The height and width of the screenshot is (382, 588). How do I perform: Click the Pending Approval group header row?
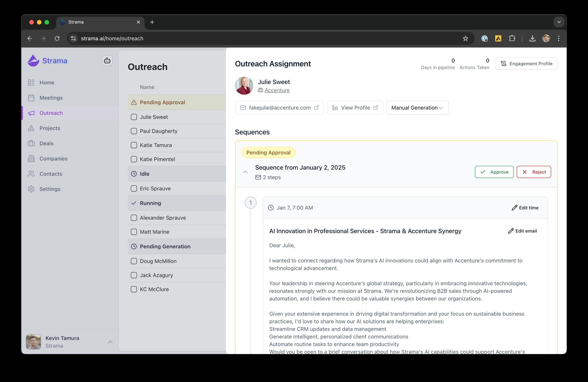point(177,102)
